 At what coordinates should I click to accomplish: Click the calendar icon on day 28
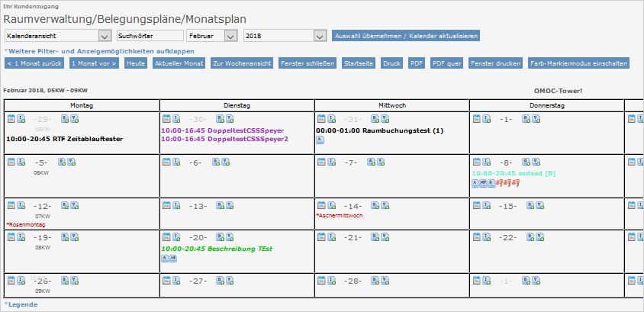(321, 281)
